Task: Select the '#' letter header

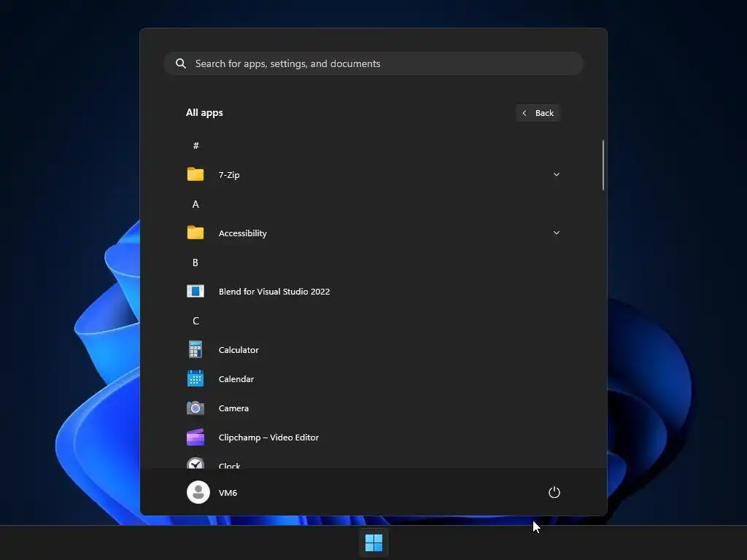Action: (196, 145)
